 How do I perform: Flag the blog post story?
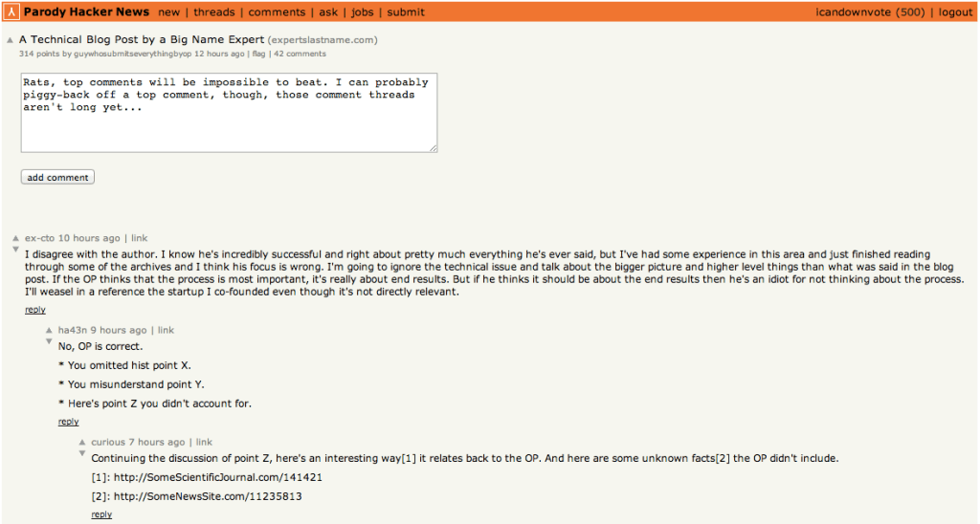click(258, 55)
